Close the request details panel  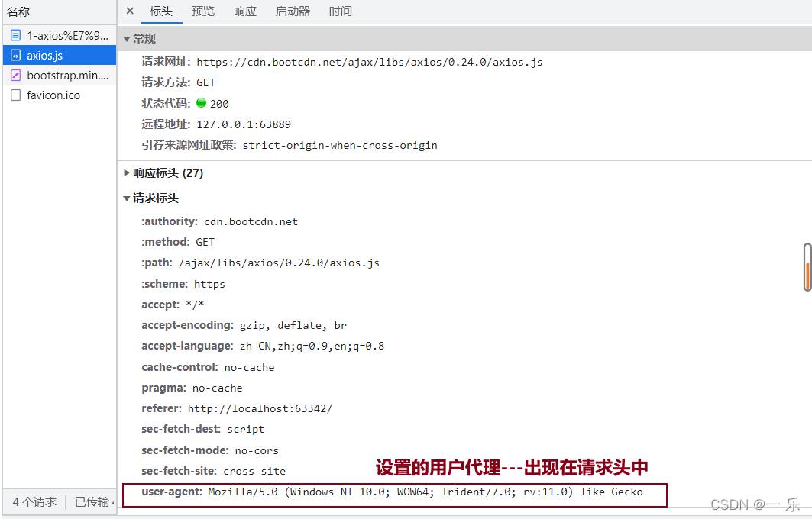(130, 11)
